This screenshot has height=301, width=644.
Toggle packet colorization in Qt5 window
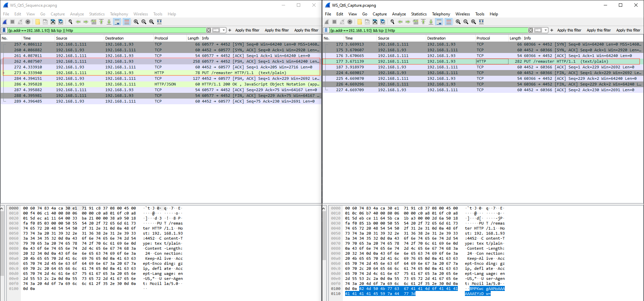click(x=126, y=22)
